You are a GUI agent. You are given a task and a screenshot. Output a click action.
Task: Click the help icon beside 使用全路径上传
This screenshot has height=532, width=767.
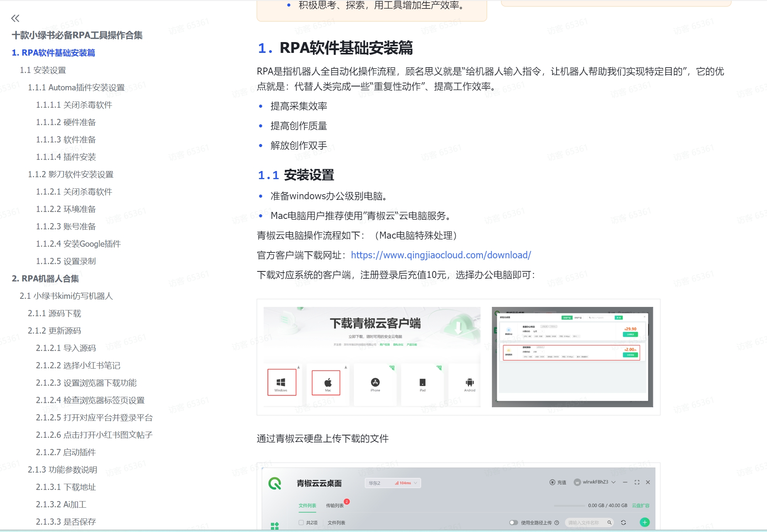(557, 523)
